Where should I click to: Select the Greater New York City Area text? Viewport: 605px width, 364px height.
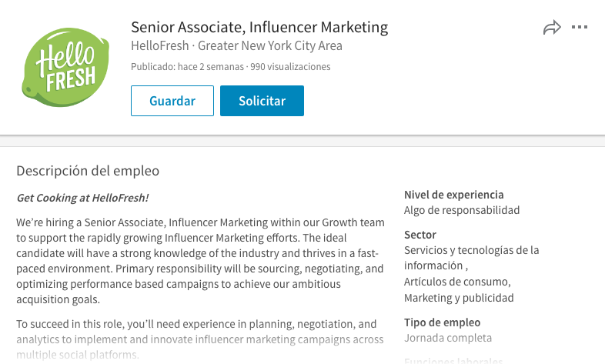tap(270, 46)
